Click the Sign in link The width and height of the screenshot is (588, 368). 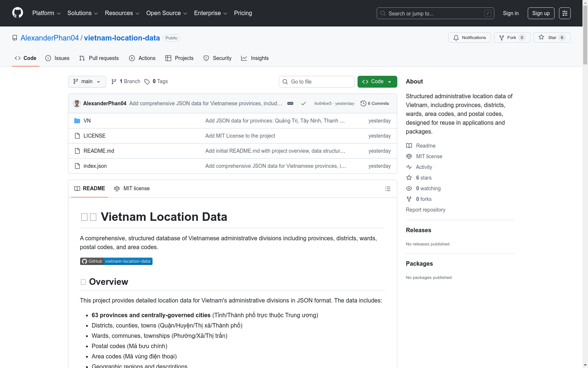[511, 13]
